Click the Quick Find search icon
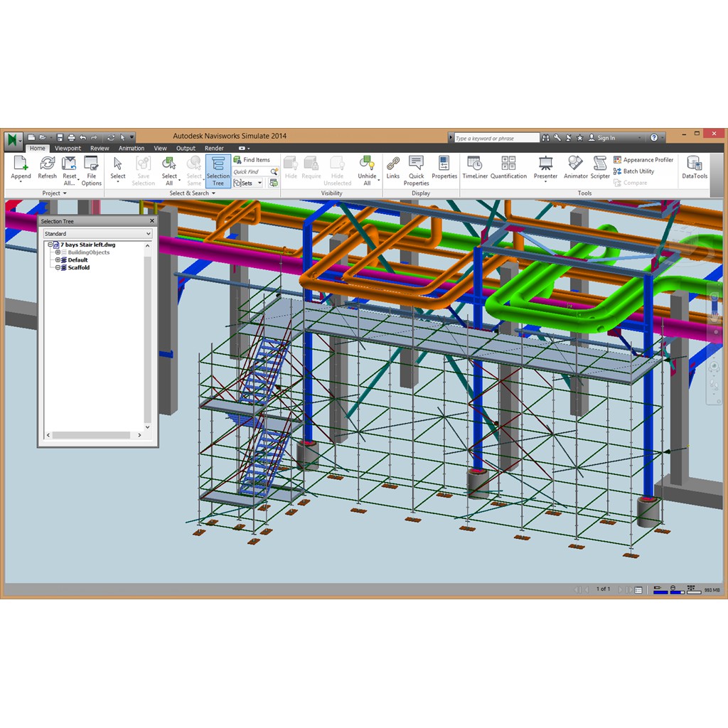Viewport: 728px width, 728px height. [274, 171]
